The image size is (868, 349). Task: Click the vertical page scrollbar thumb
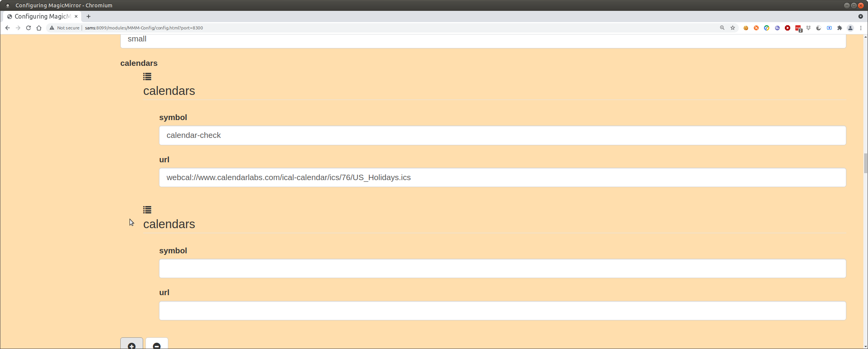point(865,163)
